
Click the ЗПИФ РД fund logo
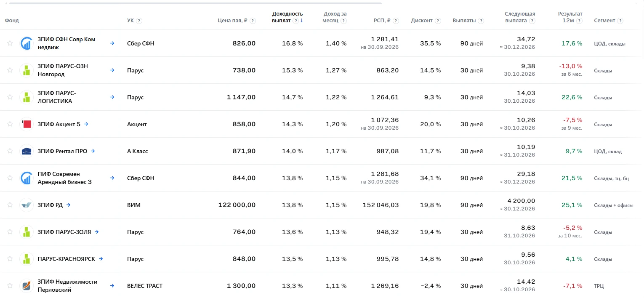point(27,205)
